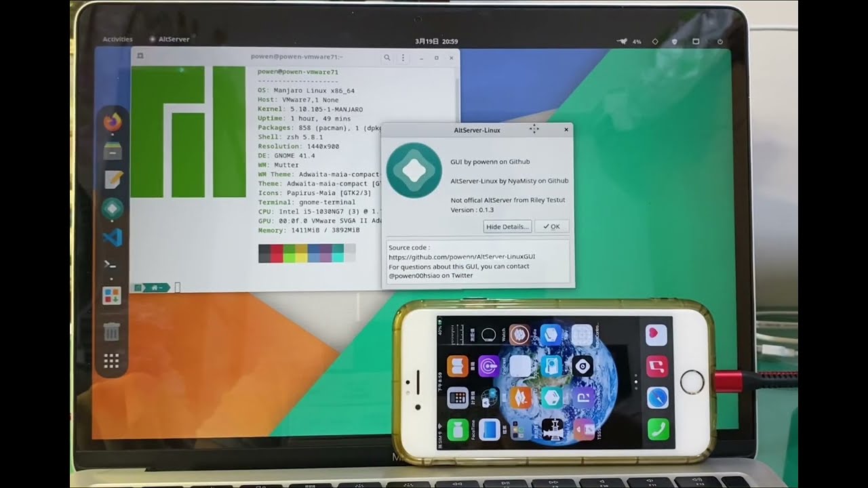This screenshot has height=488, width=868.
Task: Open Visual Studio Code from the dock
Action: pos(113,237)
